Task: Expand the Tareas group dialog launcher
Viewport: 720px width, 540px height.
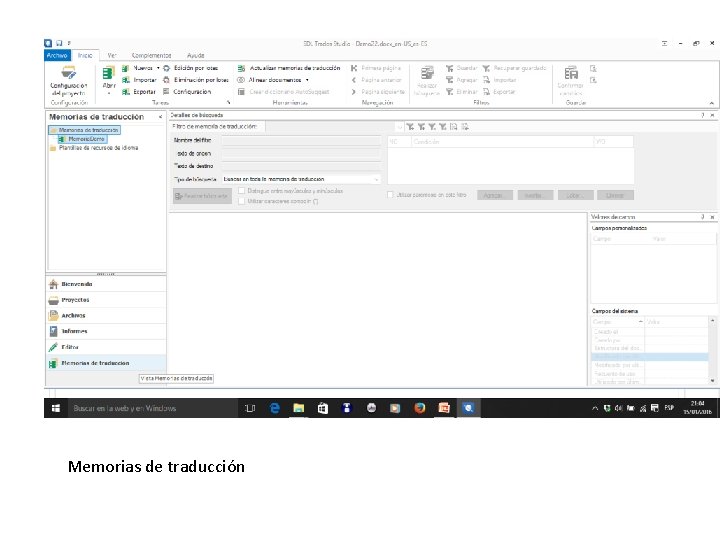Action: [228, 102]
